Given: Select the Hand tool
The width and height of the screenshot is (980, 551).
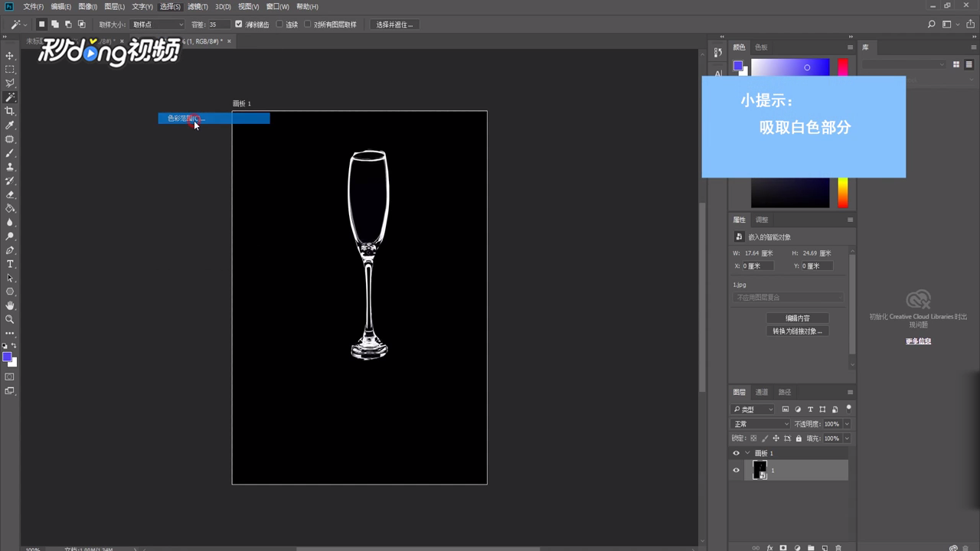Looking at the screenshot, I should coord(10,305).
